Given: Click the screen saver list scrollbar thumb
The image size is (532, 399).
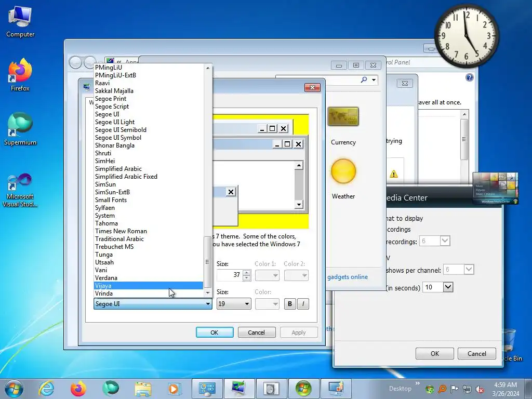Looking at the screenshot, I should coord(464,139).
